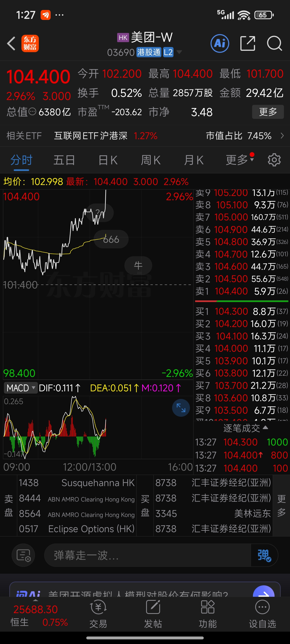Switch to the 日K tab
Image resolution: width=290 pixels, height=644 pixels.
(108, 160)
